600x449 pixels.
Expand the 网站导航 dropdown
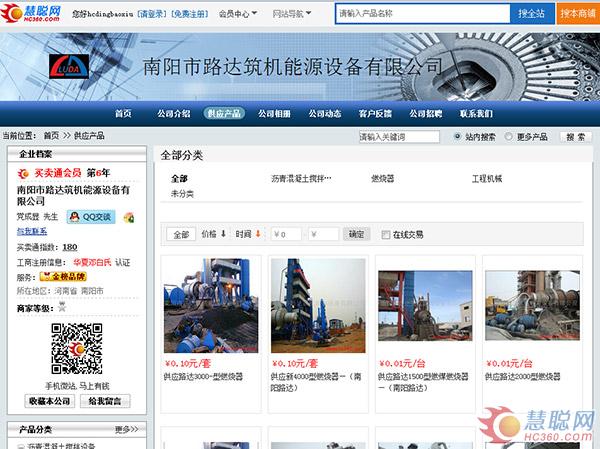[292, 14]
